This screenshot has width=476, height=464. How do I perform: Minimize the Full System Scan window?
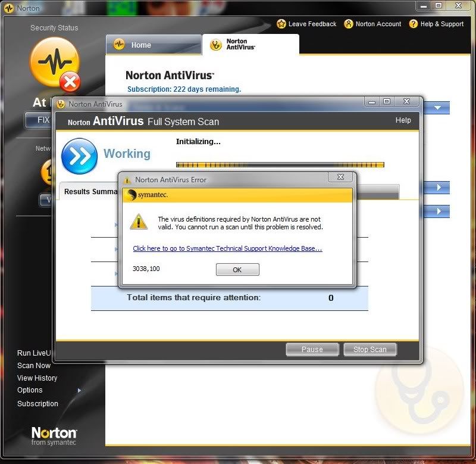[371, 101]
